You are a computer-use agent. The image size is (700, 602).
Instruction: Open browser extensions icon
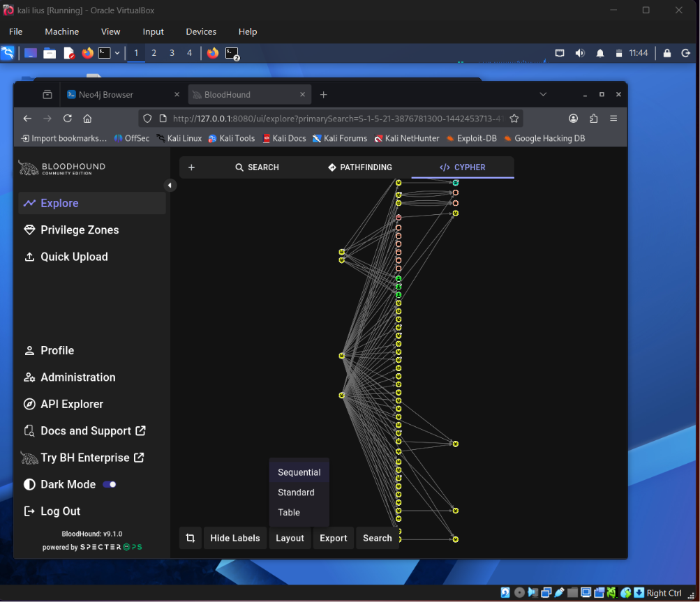593,119
